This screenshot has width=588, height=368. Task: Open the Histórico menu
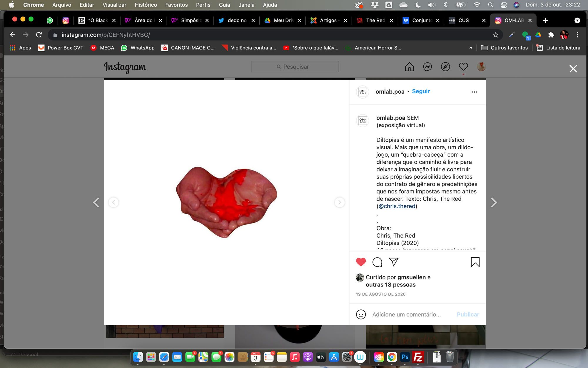(x=146, y=5)
